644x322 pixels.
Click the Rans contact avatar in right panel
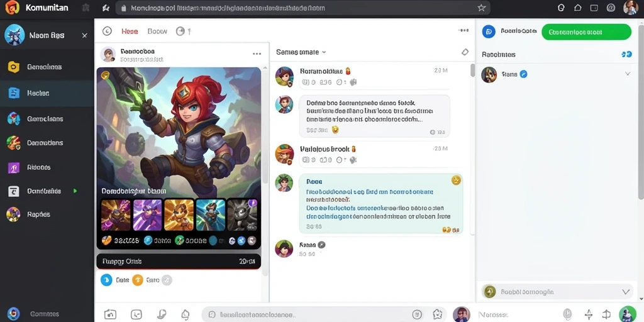(x=489, y=75)
